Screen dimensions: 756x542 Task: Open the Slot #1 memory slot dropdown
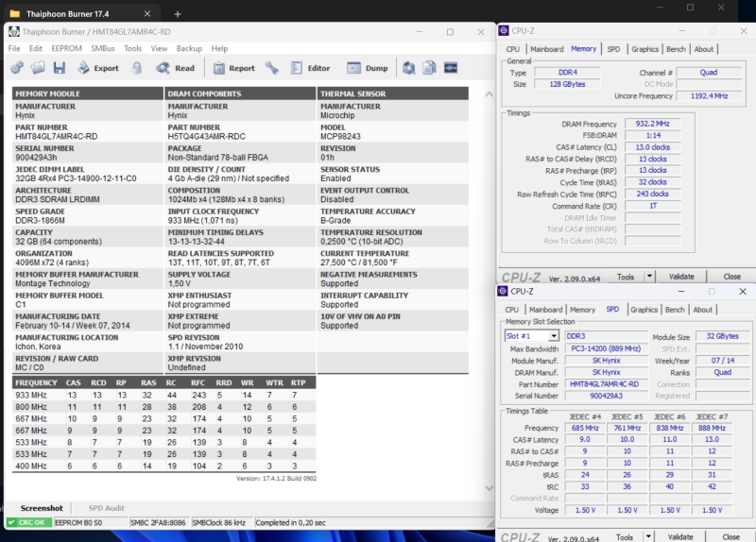(532, 336)
